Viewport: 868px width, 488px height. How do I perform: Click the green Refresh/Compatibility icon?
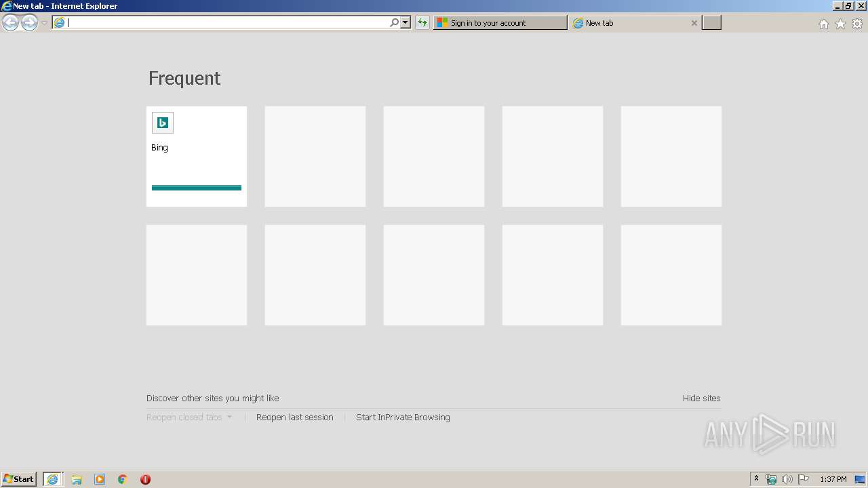coord(422,22)
